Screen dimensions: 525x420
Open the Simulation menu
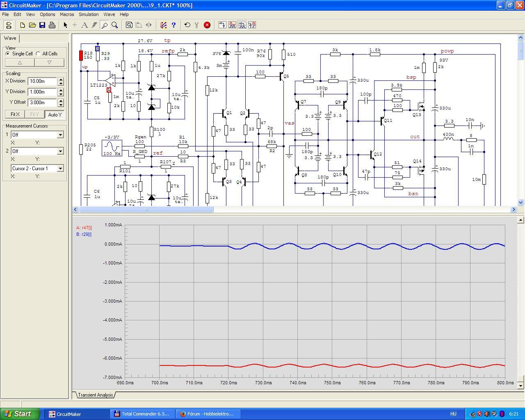(89, 14)
